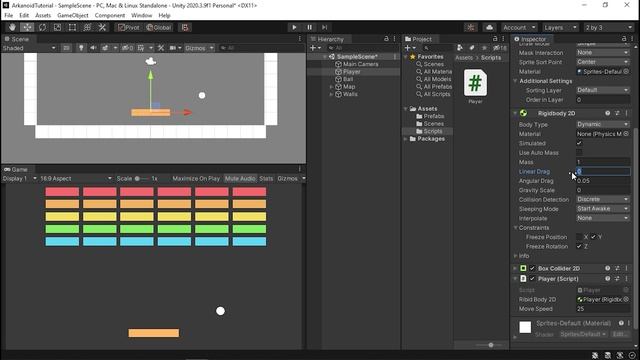Open Box Collider 2D help icon

[607, 268]
